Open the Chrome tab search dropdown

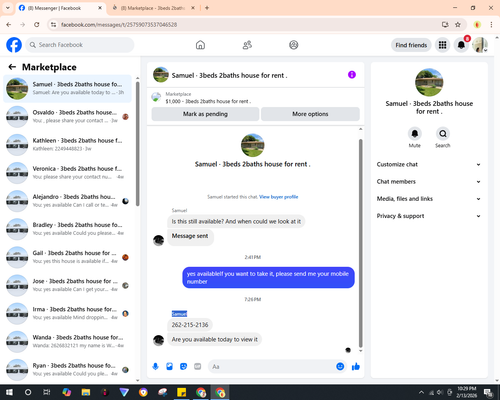8,8
